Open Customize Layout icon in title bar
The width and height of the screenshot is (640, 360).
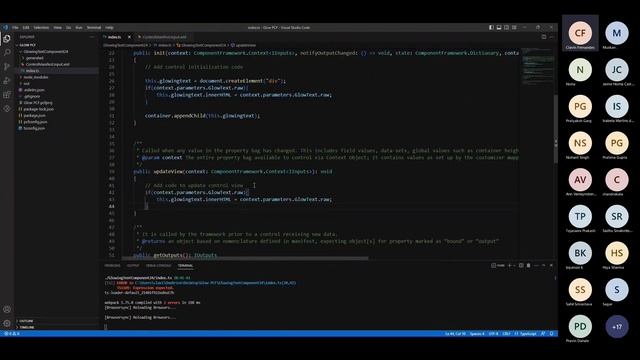point(514,27)
